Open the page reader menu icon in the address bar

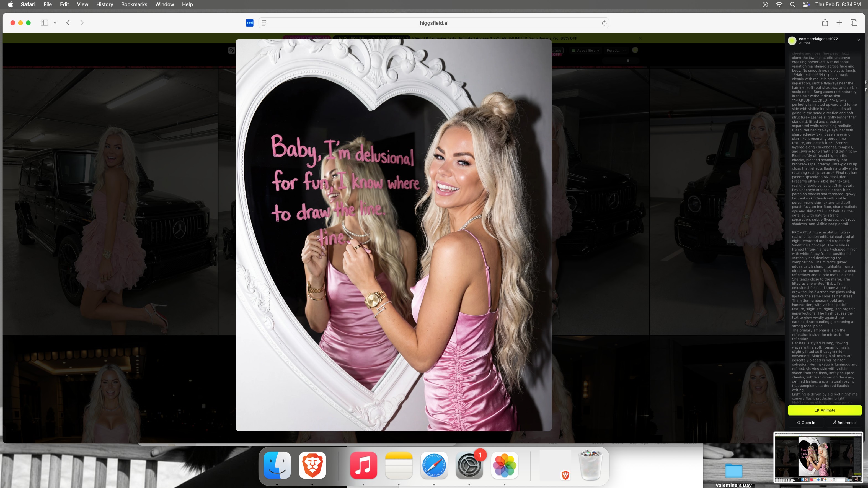(x=264, y=23)
